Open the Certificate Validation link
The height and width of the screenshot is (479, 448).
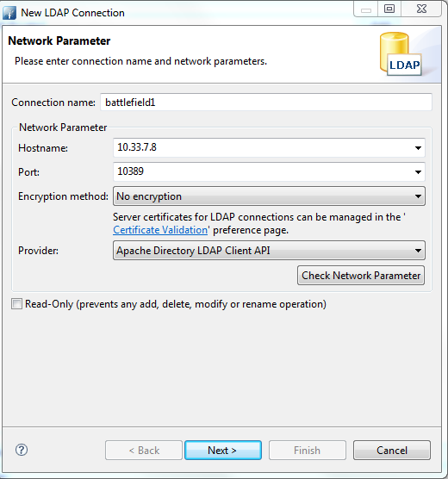pos(160,230)
